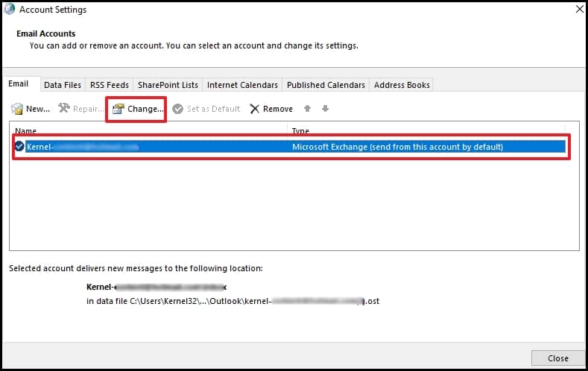Image resolution: width=588 pixels, height=371 pixels.
Task: Open the Address Books tab
Action: point(402,85)
